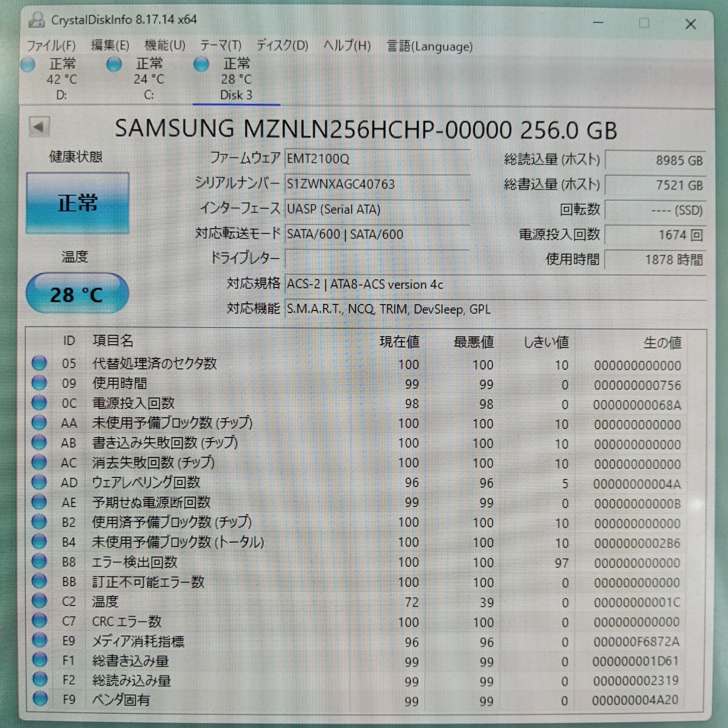728x728 pixels.
Task: Click status circle of attribute F9 row
Action: pos(39,699)
